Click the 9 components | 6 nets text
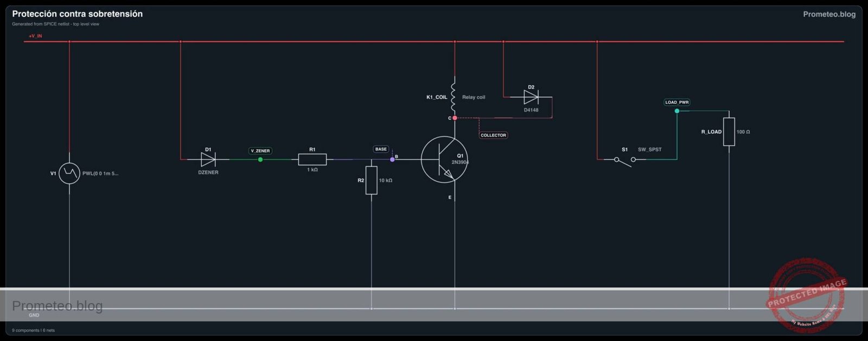The height and width of the screenshot is (341, 868). [33, 330]
